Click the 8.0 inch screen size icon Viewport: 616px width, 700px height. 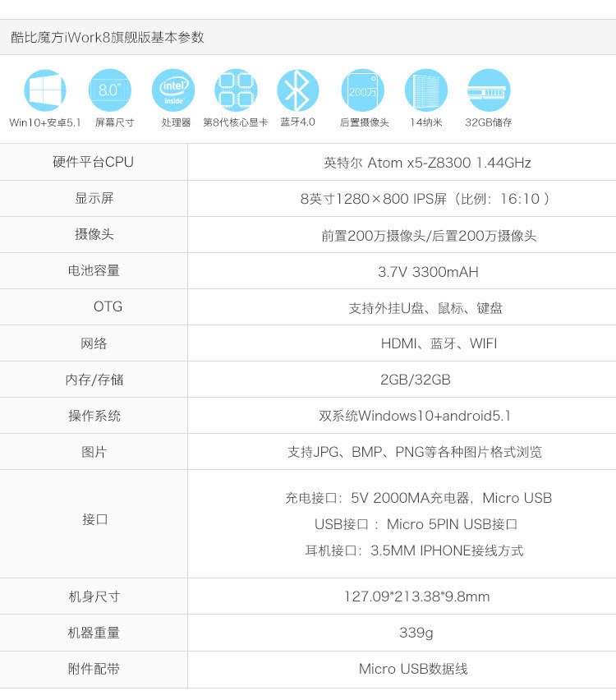click(x=110, y=90)
